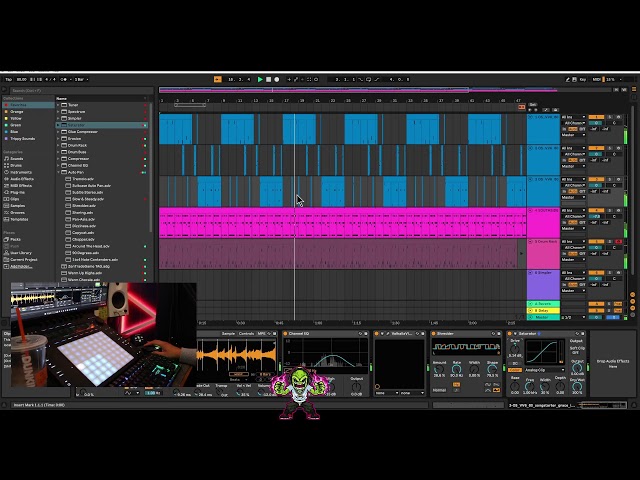
Task: Open the Analog Clip curve type dropdown
Action: coord(544,370)
